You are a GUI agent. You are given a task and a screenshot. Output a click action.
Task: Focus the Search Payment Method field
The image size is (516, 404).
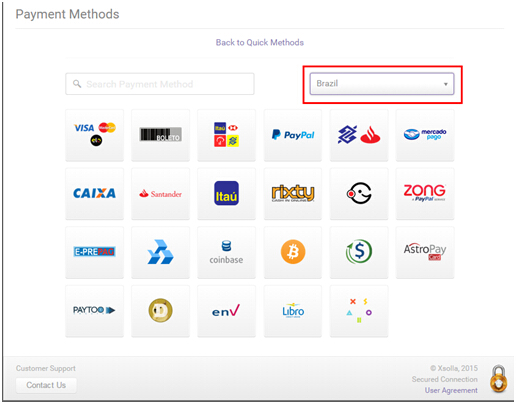tap(160, 84)
